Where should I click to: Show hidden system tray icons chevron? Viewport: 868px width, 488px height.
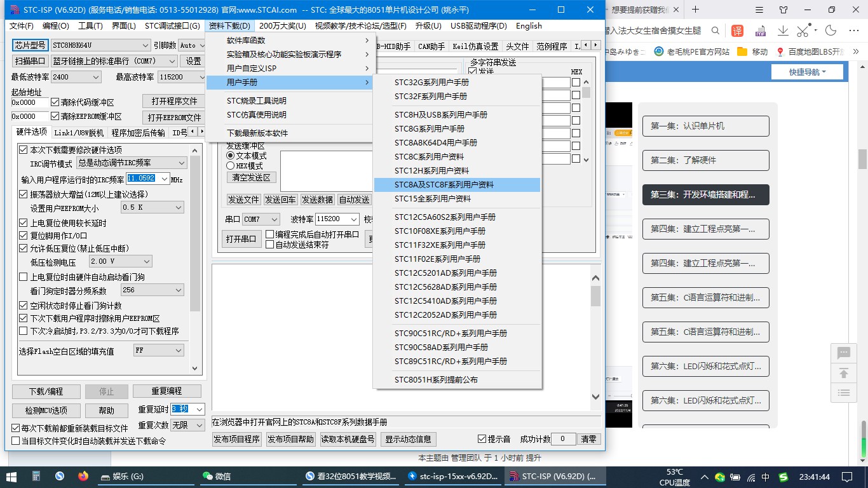(x=705, y=477)
